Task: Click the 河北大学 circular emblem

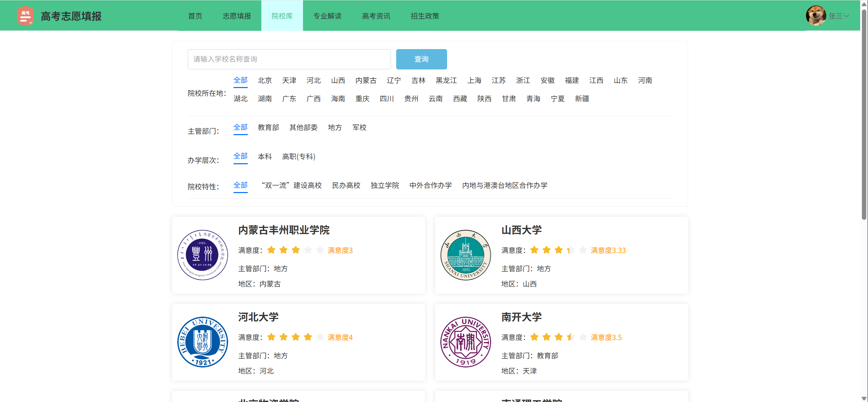Action: (202, 342)
